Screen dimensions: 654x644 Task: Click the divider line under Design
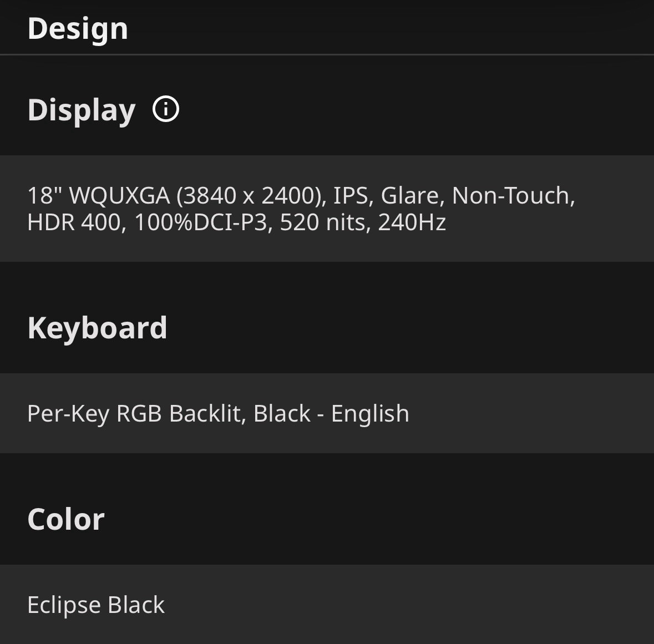(327, 54)
